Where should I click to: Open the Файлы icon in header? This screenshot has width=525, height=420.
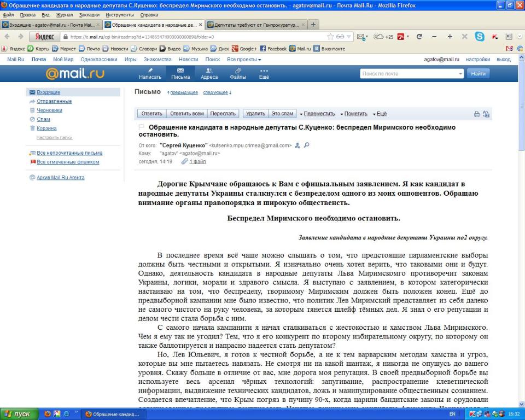pos(237,74)
